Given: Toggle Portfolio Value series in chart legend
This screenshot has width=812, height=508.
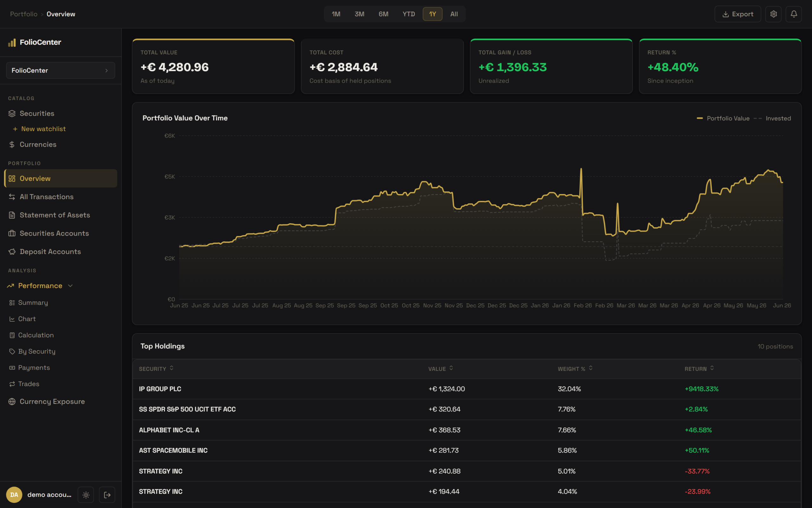Looking at the screenshot, I should point(723,118).
